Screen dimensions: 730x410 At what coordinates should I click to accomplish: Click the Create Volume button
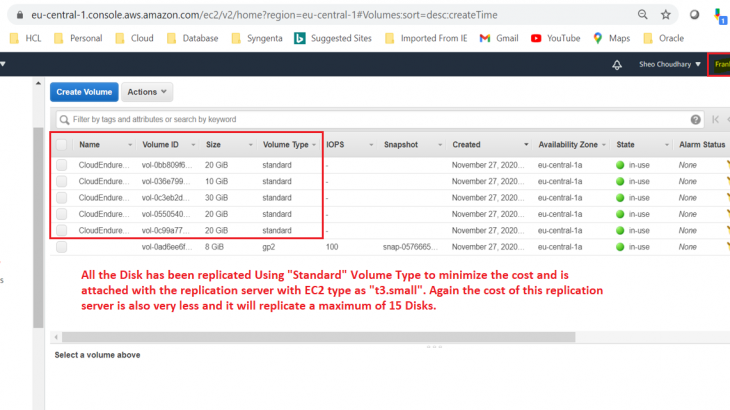[84, 92]
